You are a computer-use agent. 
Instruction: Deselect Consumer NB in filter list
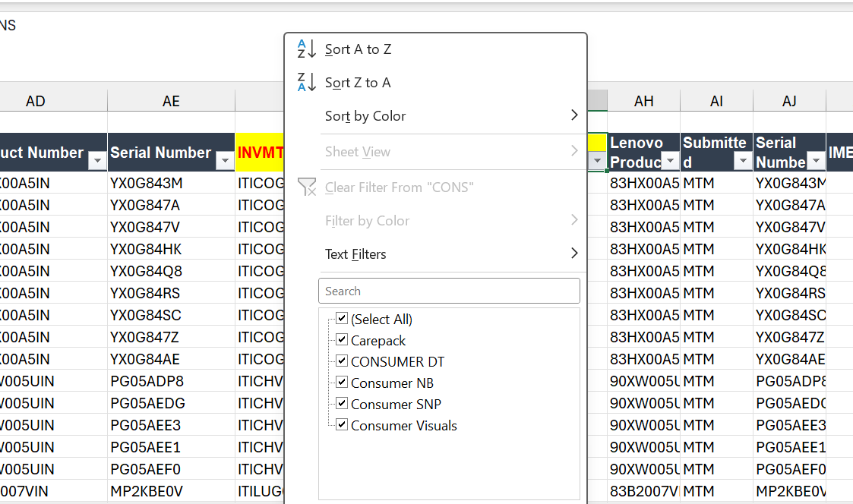(x=341, y=383)
